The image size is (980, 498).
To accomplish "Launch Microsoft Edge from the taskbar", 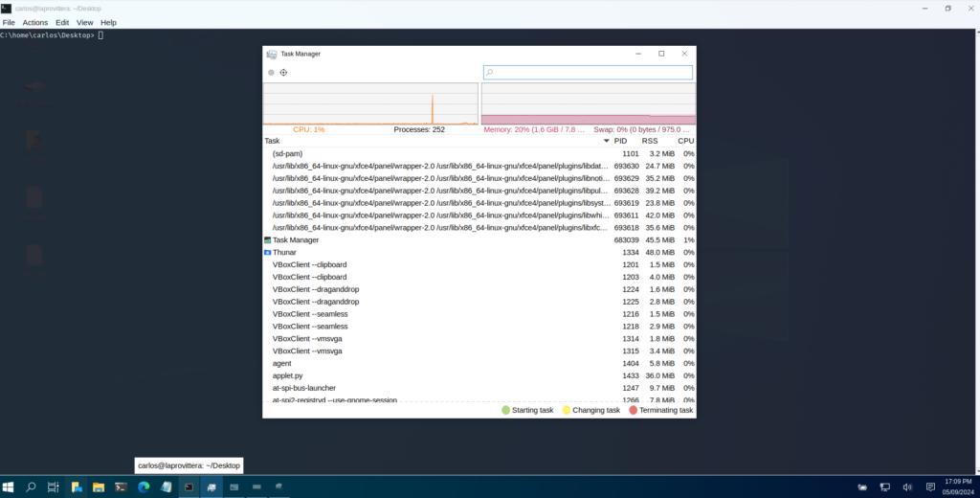I will coord(144,487).
